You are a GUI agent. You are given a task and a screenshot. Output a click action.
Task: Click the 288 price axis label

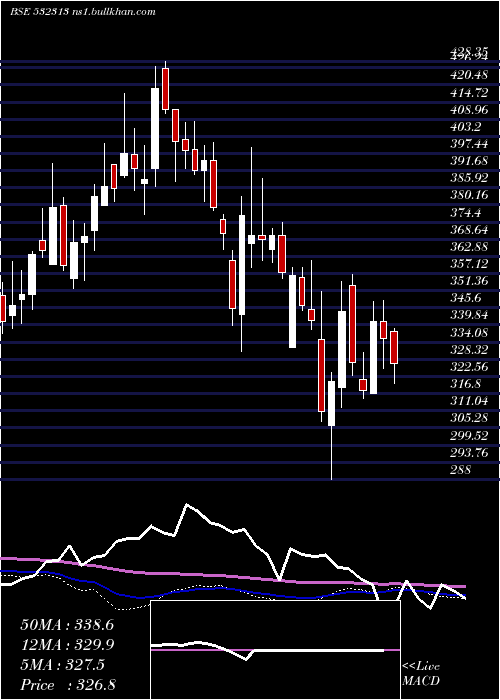point(460,470)
